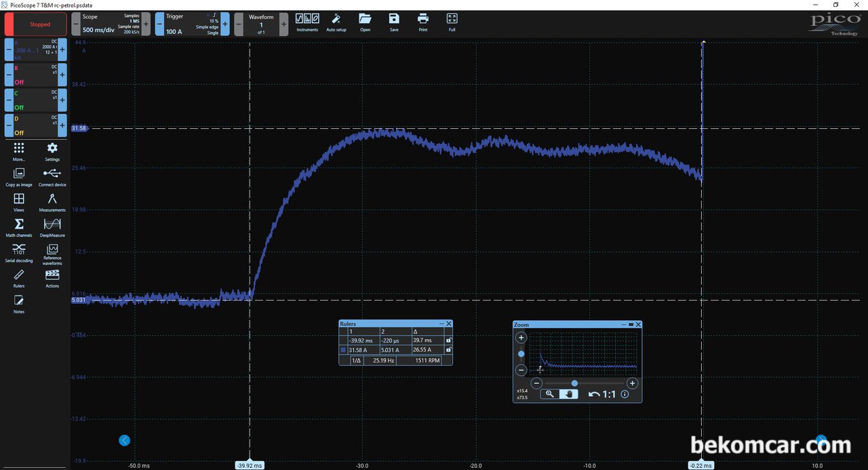Select the hand pan mode

point(569,393)
